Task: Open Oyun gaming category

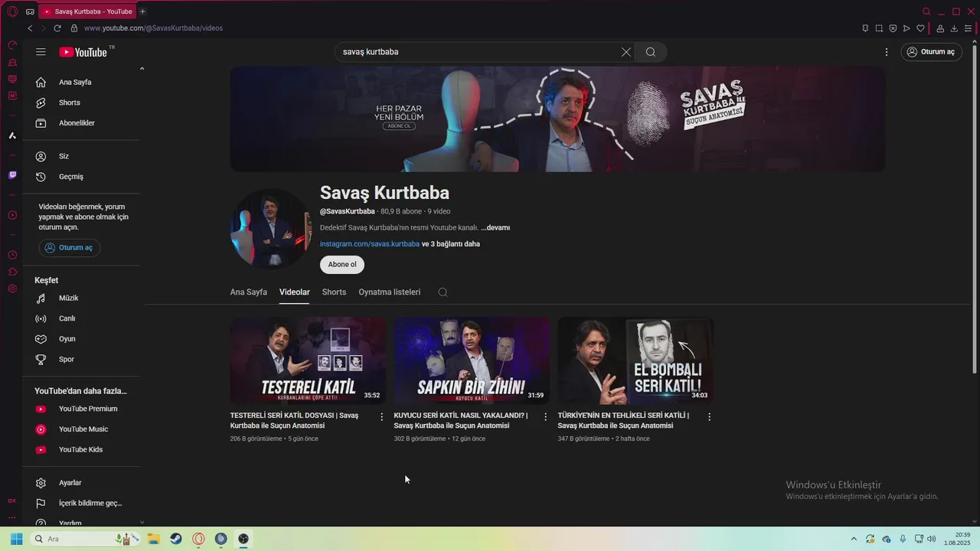Action: point(81,339)
